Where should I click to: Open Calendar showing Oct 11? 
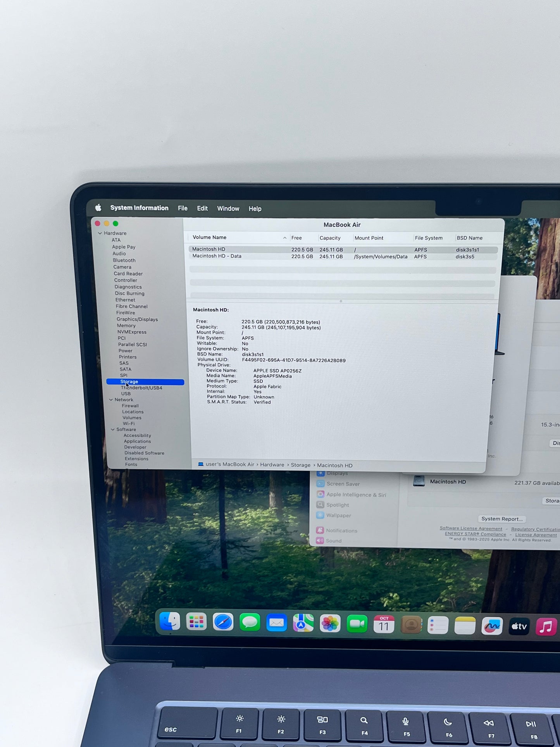tap(384, 625)
